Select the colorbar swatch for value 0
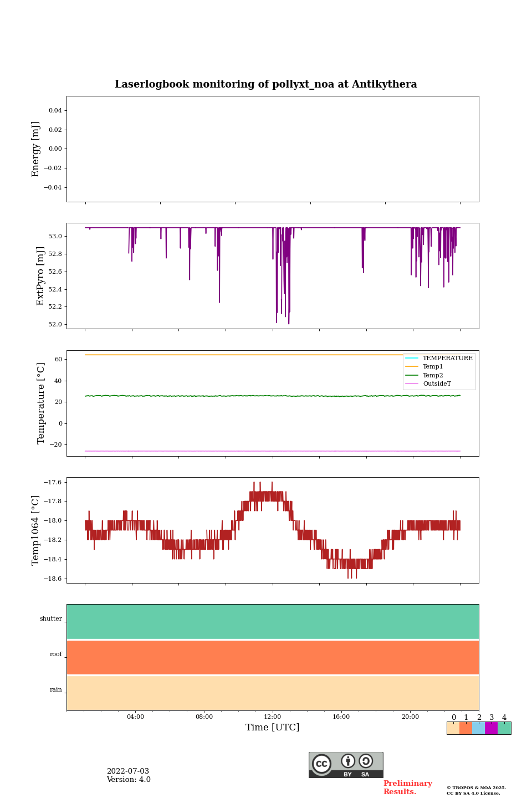Screen dimensions: 532x798 (x=453, y=728)
